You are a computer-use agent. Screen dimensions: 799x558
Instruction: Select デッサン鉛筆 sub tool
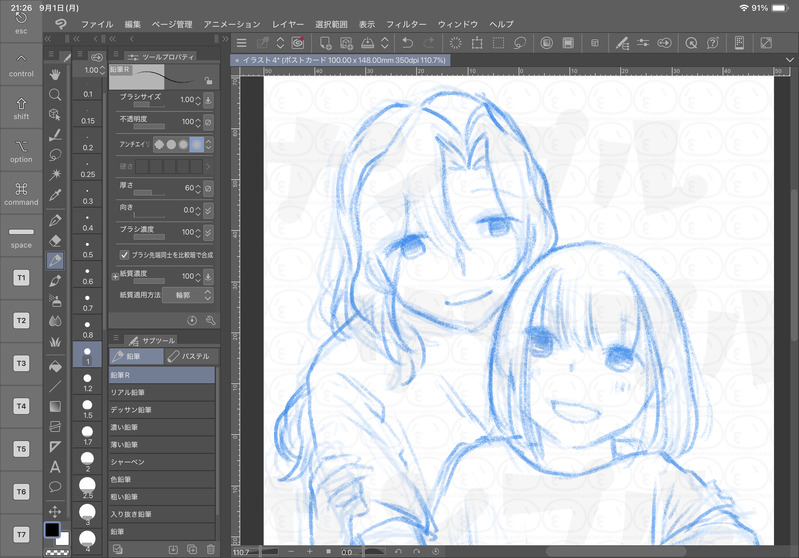(x=162, y=410)
